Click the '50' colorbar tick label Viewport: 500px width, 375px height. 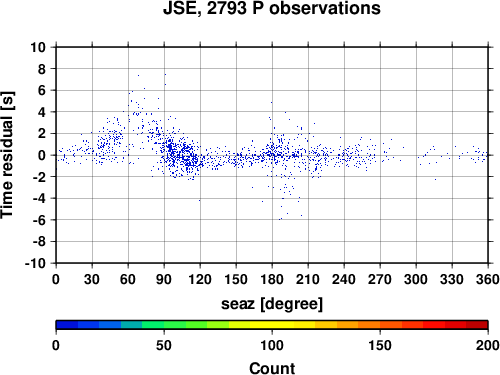[164, 345]
